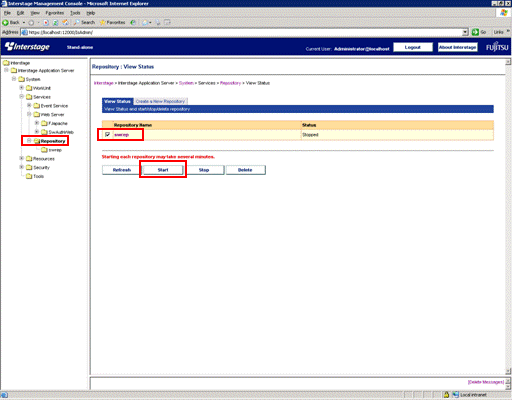Click the Logout button

tap(413, 47)
